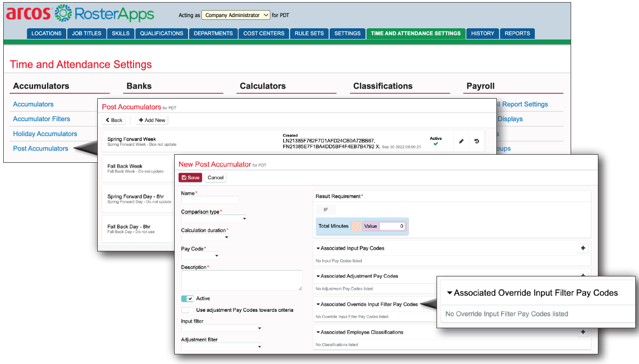Open the Job Titles tab
639x364 pixels.
pyautogui.click(x=86, y=33)
